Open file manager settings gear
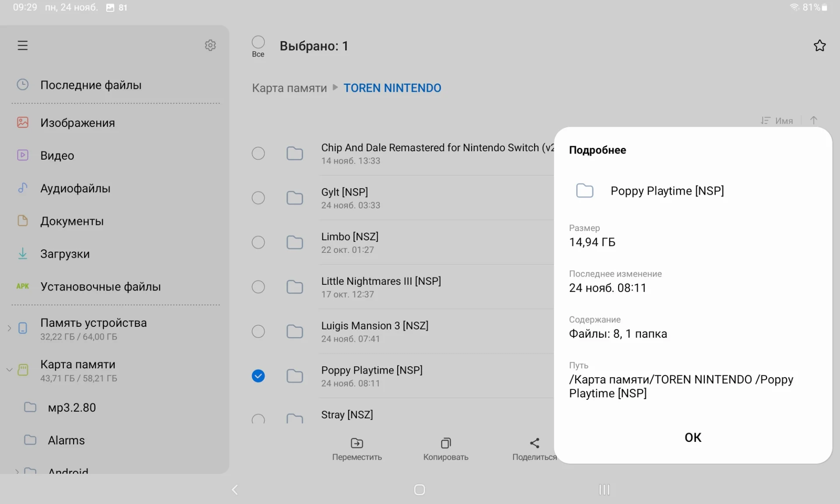 [x=210, y=45]
